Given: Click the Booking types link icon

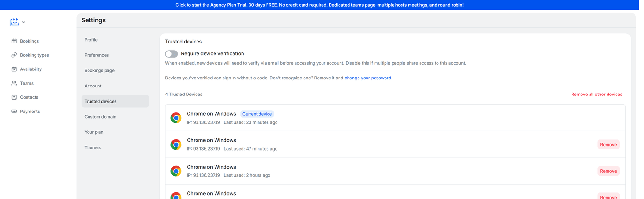Looking at the screenshot, I should coord(14,55).
